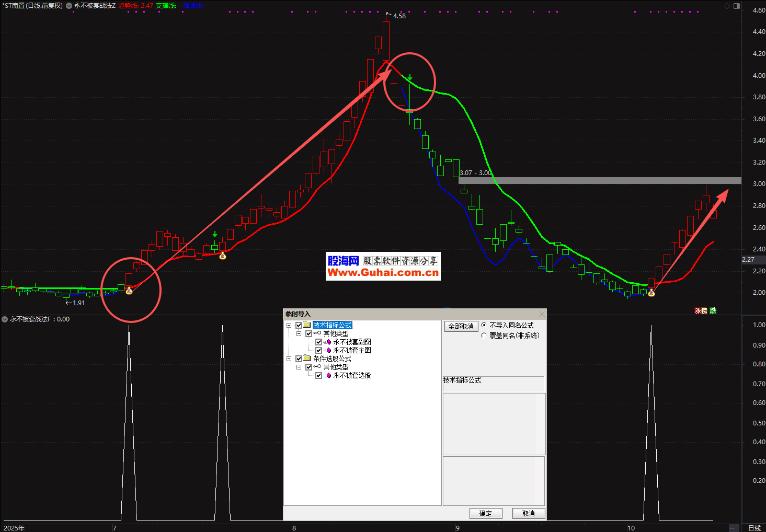
Task: Click the money bag buy signal in October
Action: click(651, 293)
